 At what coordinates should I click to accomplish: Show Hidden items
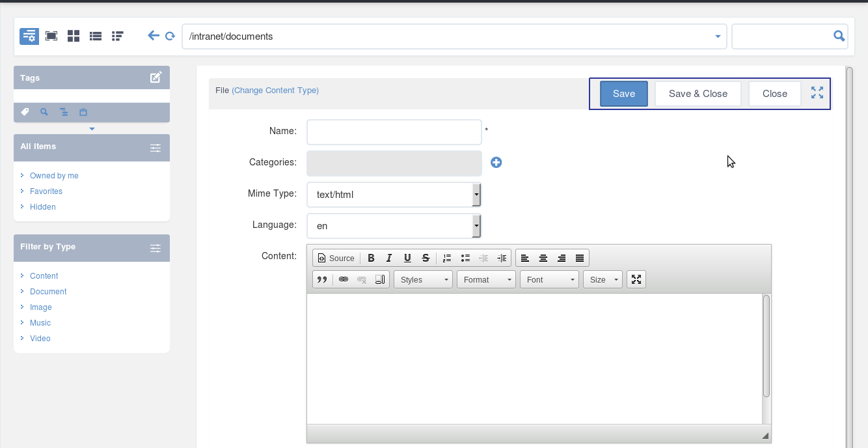(x=43, y=207)
